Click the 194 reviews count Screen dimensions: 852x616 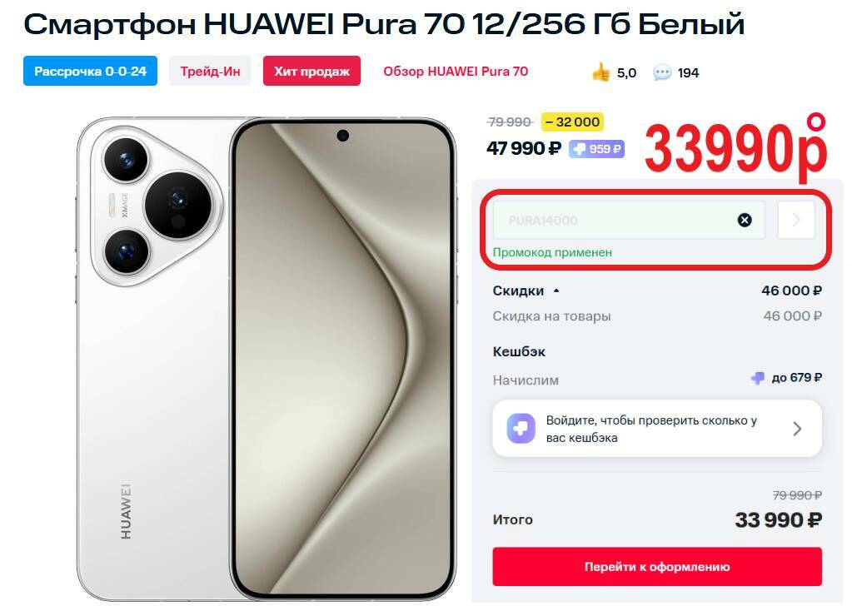[688, 72]
